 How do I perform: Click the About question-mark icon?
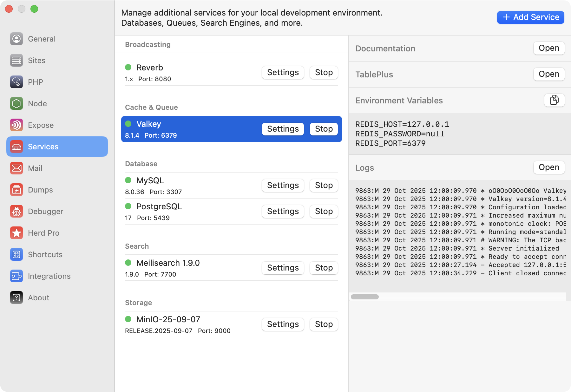16,297
